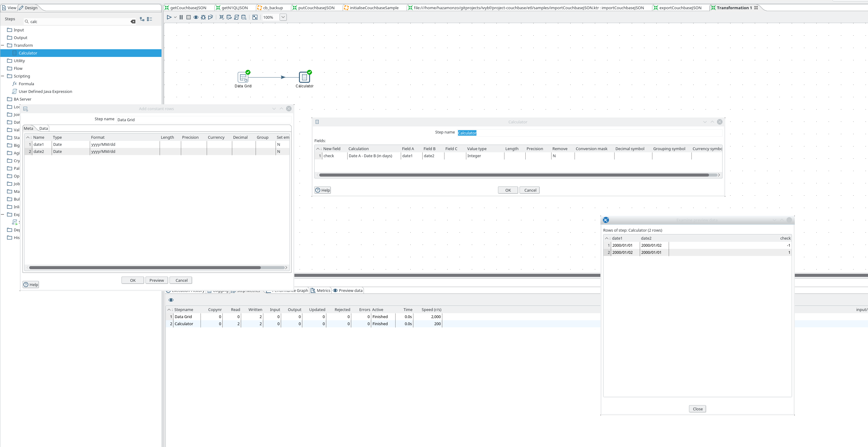Click the Calculator Step name field
The image size is (868, 447).
(x=590, y=133)
